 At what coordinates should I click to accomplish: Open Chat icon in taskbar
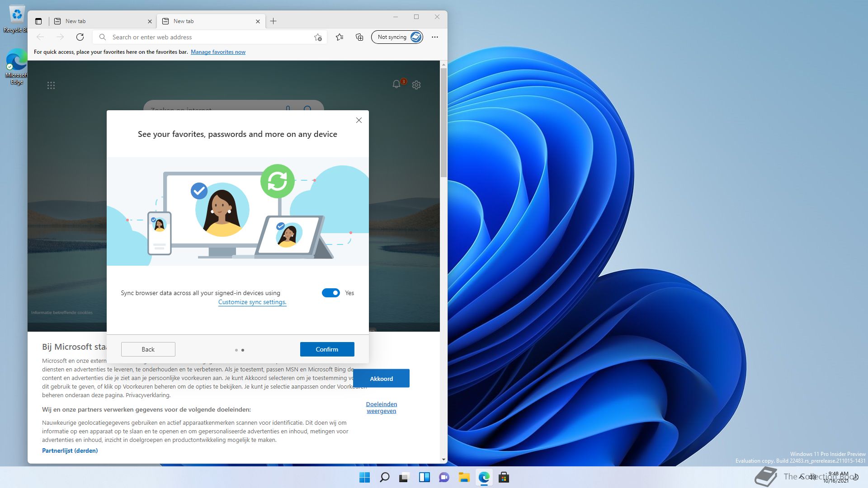pos(444,477)
